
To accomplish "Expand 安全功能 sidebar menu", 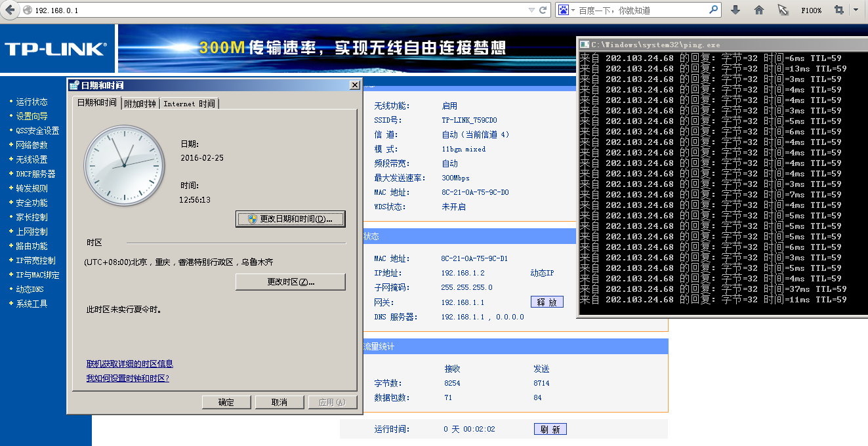I will tap(31, 203).
